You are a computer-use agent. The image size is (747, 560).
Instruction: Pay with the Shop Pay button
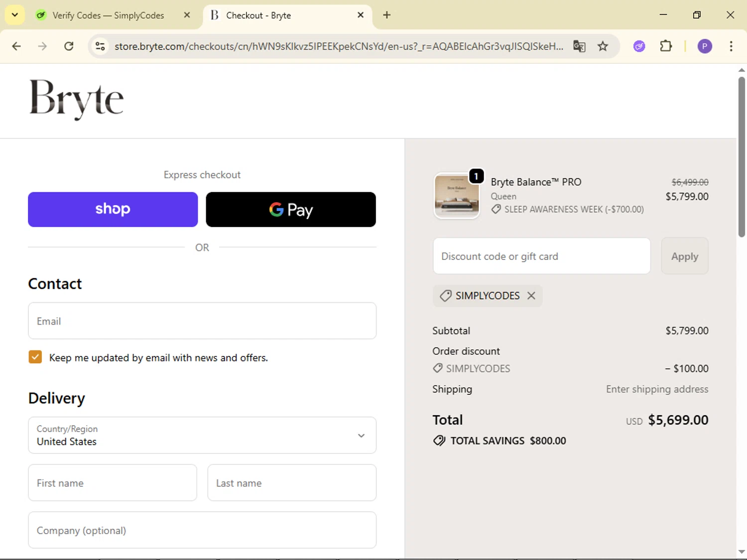[x=113, y=210]
